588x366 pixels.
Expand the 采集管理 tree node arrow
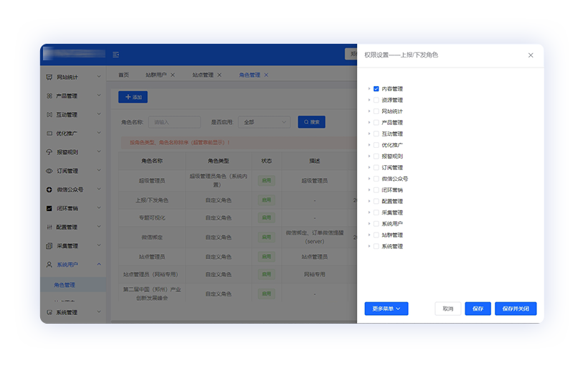[369, 212]
